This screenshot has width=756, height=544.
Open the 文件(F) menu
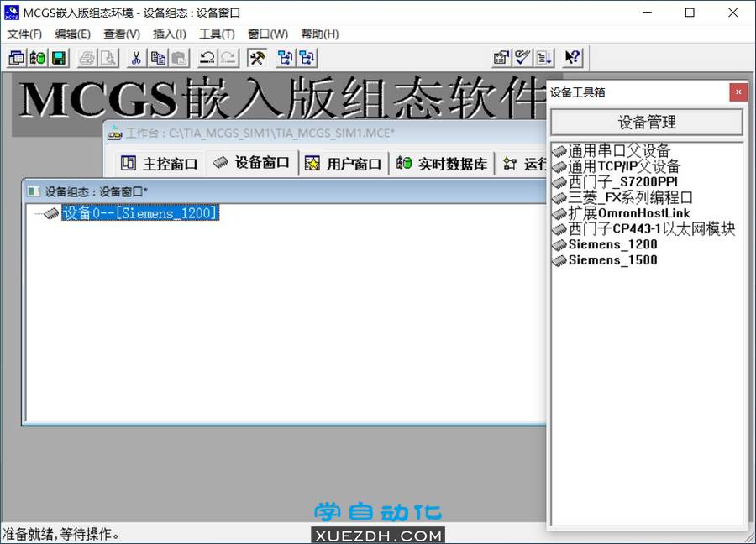click(x=24, y=34)
